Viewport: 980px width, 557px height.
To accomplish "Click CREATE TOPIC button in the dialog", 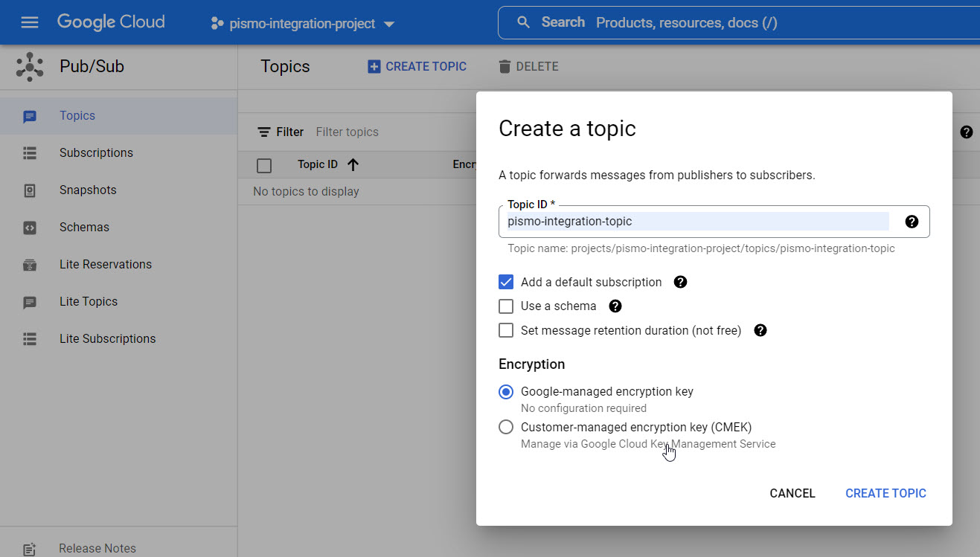I will [885, 494].
